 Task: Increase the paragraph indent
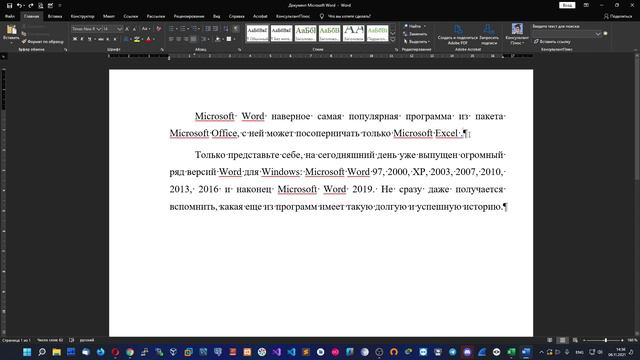(x=216, y=29)
